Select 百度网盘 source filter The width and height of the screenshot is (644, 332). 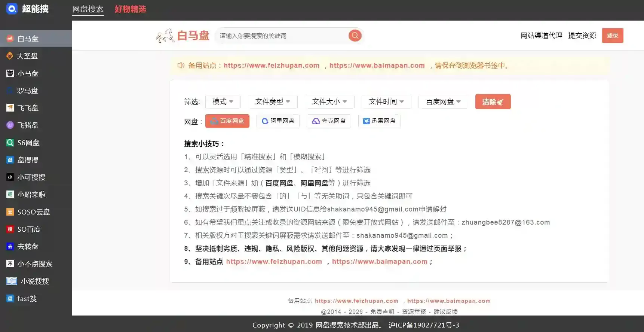pos(227,121)
